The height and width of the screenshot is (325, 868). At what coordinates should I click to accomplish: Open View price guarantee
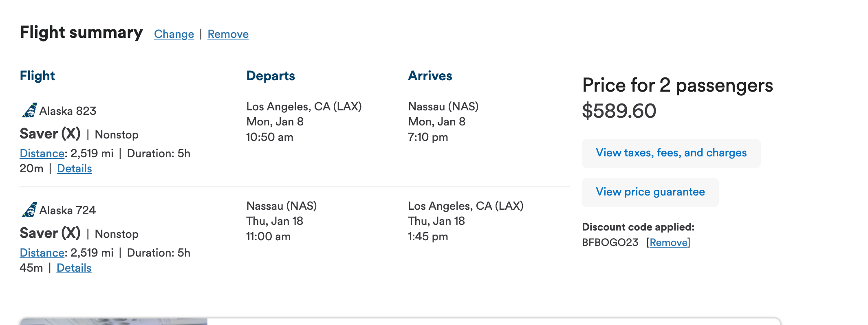pos(650,191)
